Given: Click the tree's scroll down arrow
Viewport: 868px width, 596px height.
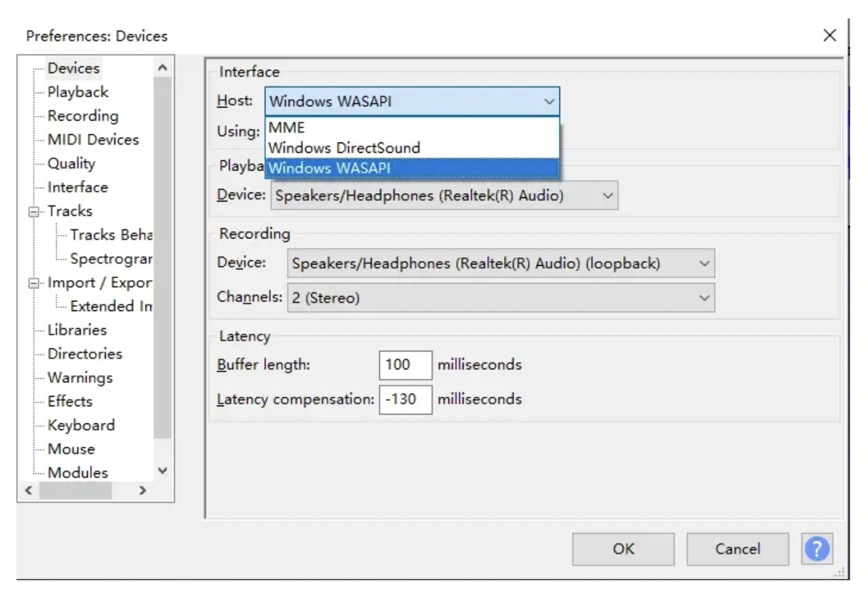Looking at the screenshot, I should [x=162, y=471].
